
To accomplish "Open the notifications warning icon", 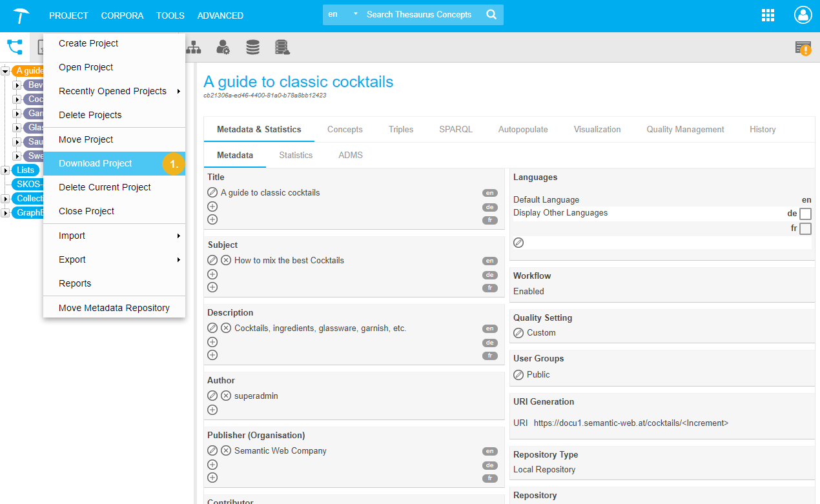I will tap(803, 48).
